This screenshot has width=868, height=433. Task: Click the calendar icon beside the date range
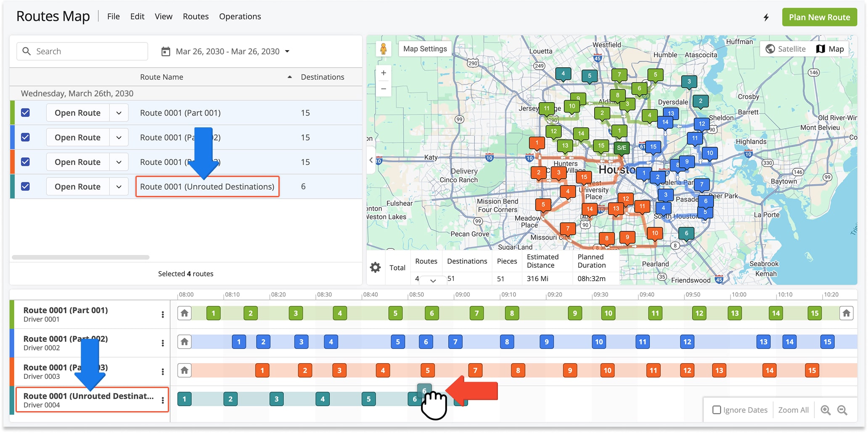165,51
